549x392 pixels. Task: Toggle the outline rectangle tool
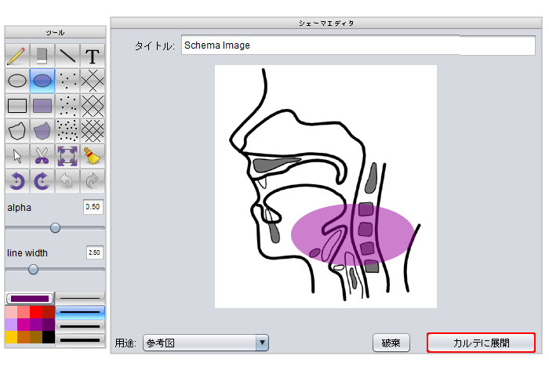[17, 106]
